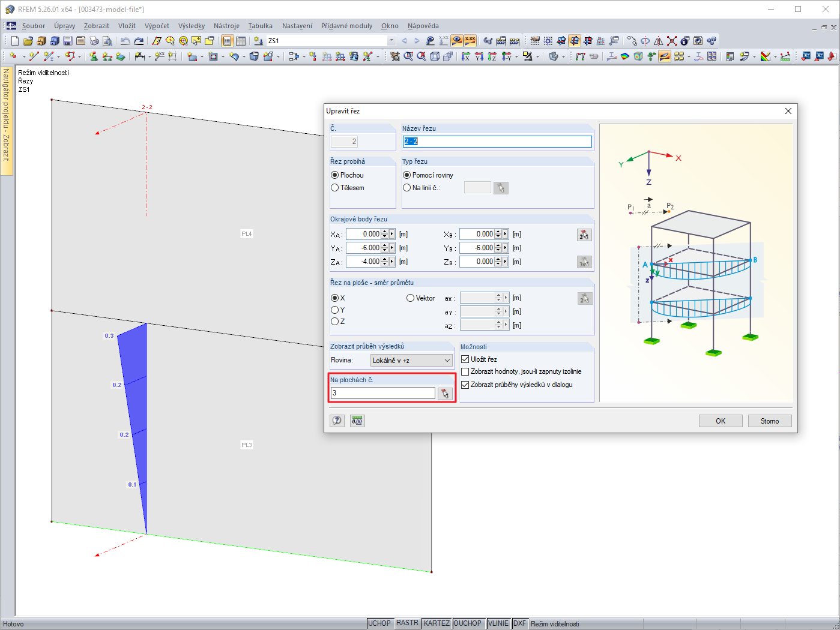Click the view in Z direction icon
Viewport: 840px width, 630px height.
pos(492,56)
